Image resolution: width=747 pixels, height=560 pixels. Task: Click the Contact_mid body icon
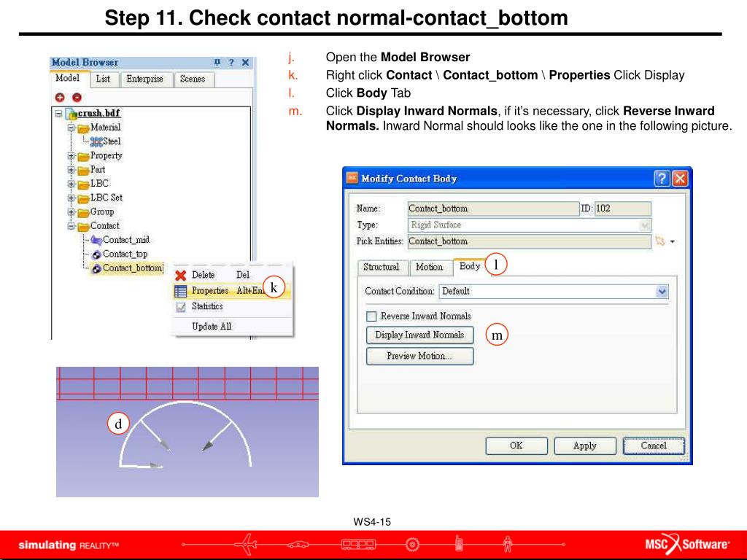[x=96, y=240]
